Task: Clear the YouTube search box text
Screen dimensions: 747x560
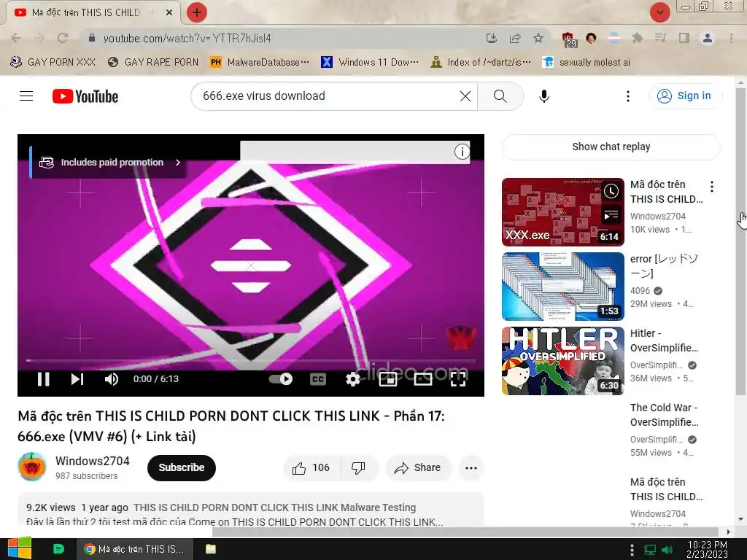Action: [465, 96]
